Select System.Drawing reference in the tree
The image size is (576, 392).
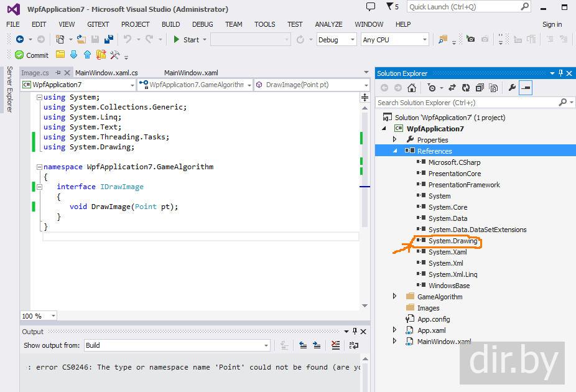(452, 241)
